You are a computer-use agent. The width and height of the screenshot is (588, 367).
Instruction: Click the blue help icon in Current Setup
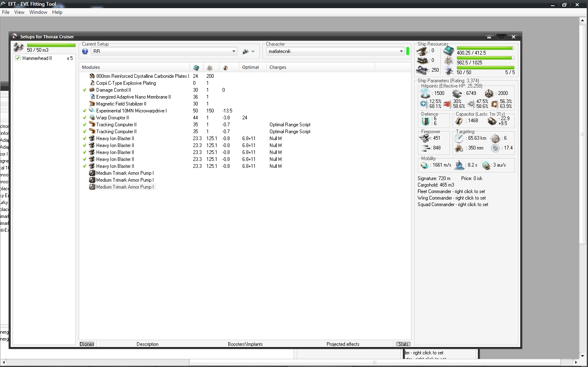point(85,51)
